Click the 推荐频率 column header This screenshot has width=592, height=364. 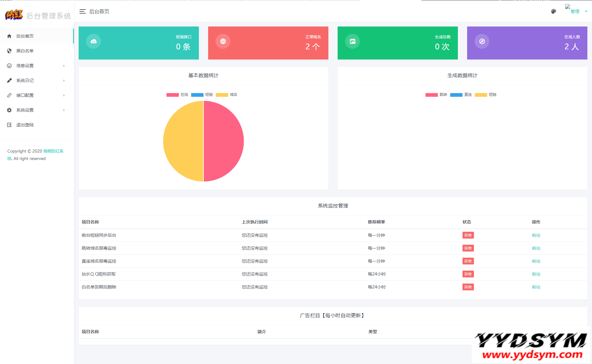click(x=376, y=222)
